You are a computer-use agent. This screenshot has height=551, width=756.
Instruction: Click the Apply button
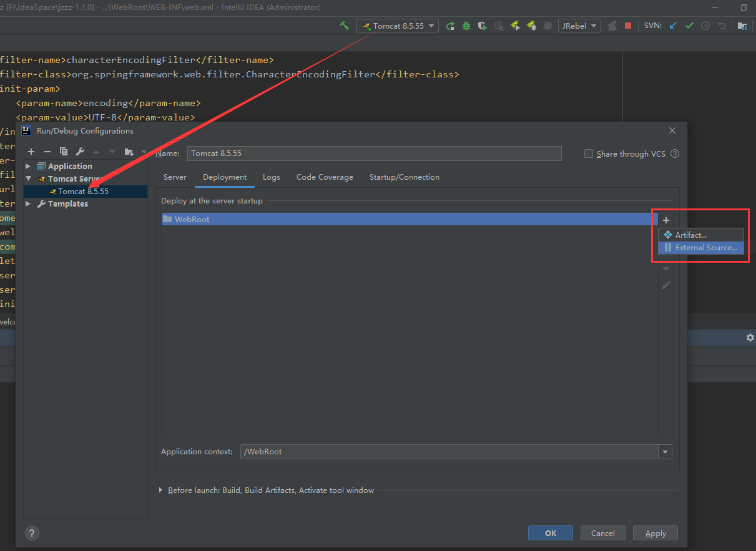coord(655,533)
